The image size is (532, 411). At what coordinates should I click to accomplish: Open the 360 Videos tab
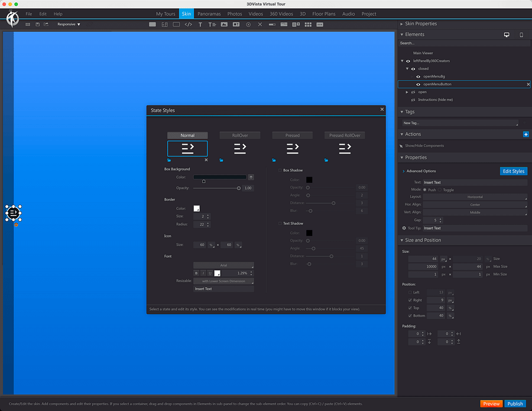[x=281, y=14]
